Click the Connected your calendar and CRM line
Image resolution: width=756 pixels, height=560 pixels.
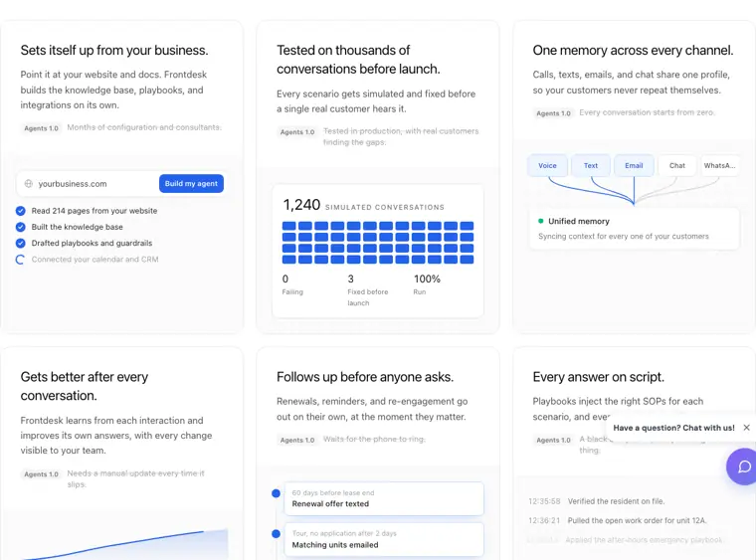pyautogui.click(x=94, y=260)
